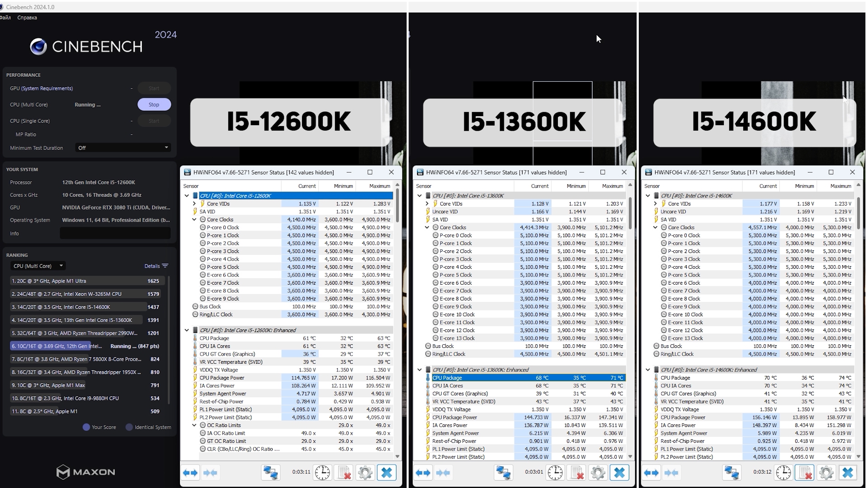Click expand-view arrows in i5-12600K HWiNFO window

[x=190, y=473]
